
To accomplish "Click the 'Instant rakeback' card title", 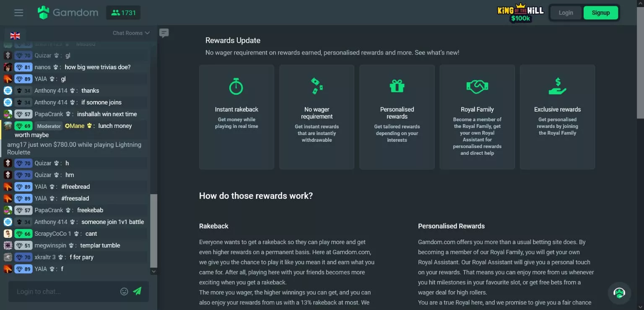I will pos(236,109).
